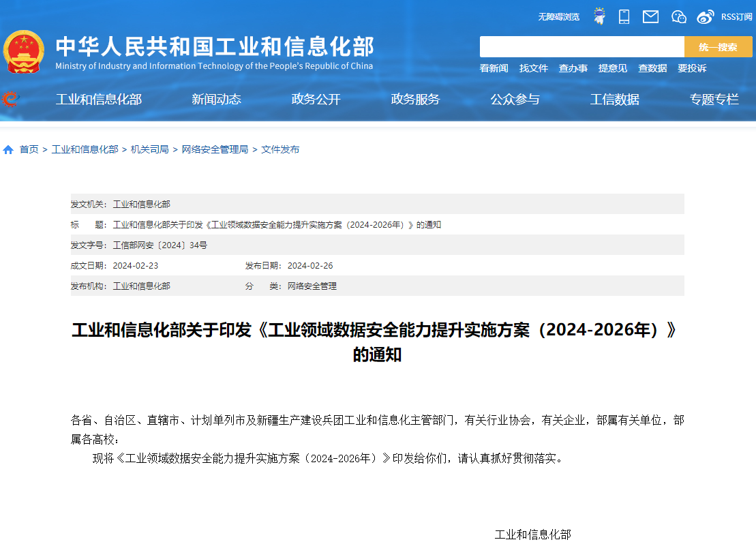Viewport: 756px width, 542px height.
Task: Open RSS订阅 subscription link
Action: (736, 17)
